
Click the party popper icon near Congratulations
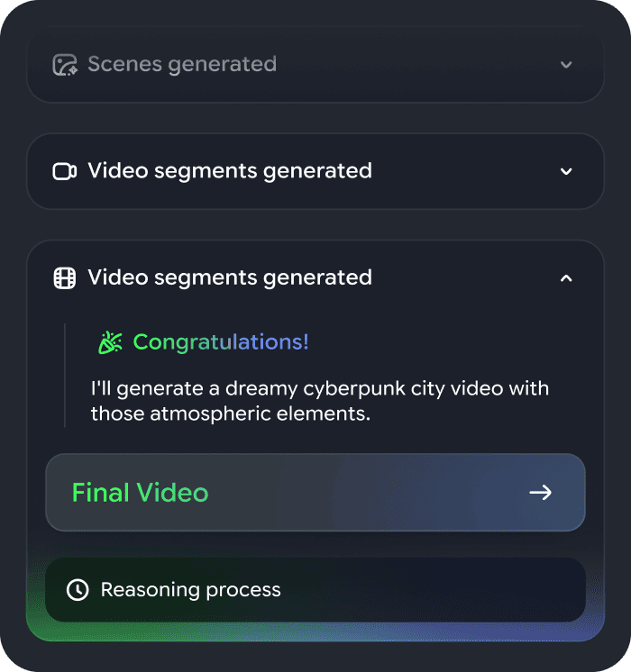point(110,342)
